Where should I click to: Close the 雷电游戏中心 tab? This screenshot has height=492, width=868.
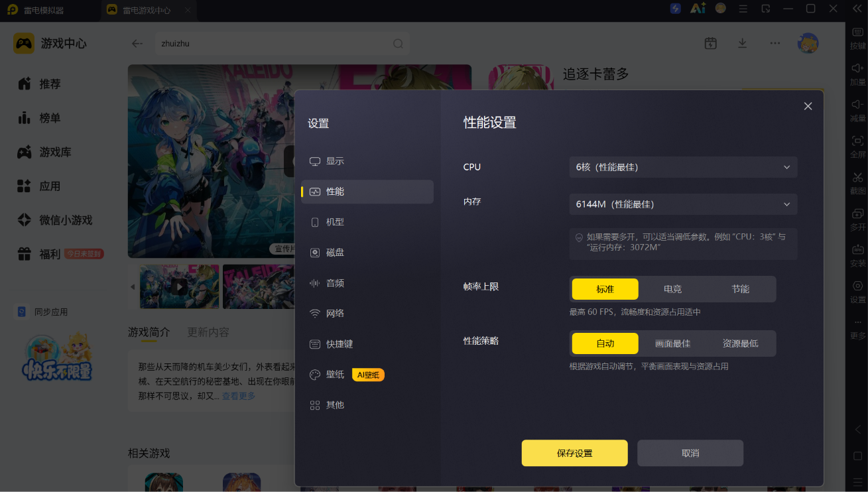(188, 11)
